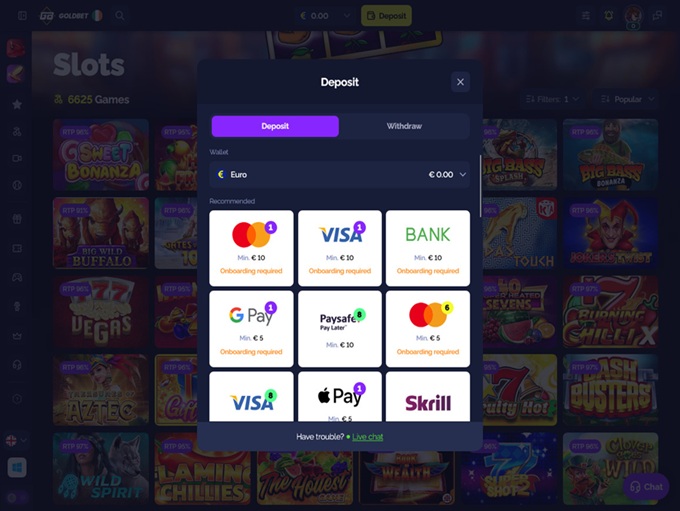The width and height of the screenshot is (680, 511).
Task: Choose the Visa min €10 payment option
Action: (340, 248)
